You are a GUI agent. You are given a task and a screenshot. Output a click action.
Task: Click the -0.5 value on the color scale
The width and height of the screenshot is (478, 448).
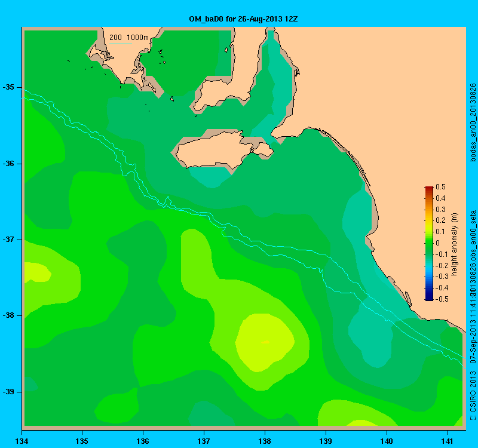[442, 299]
